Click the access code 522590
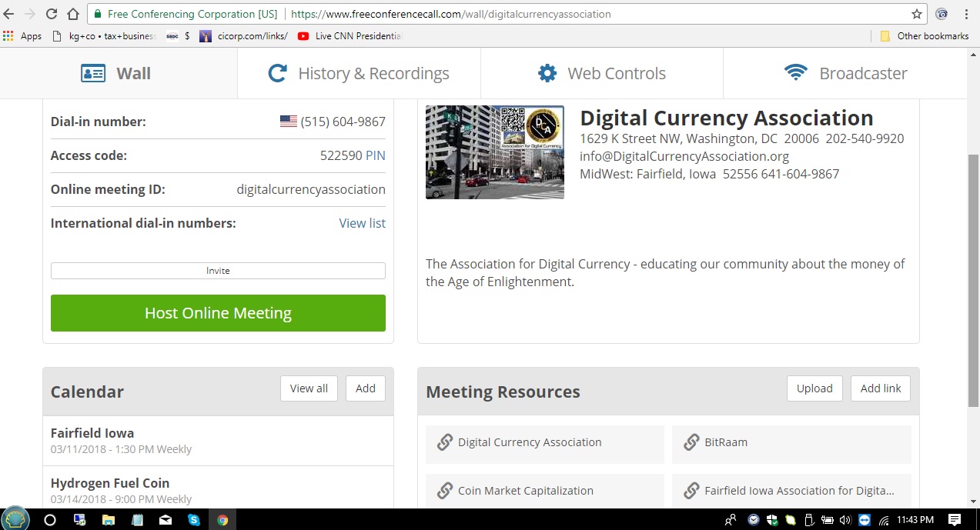 [x=341, y=155]
